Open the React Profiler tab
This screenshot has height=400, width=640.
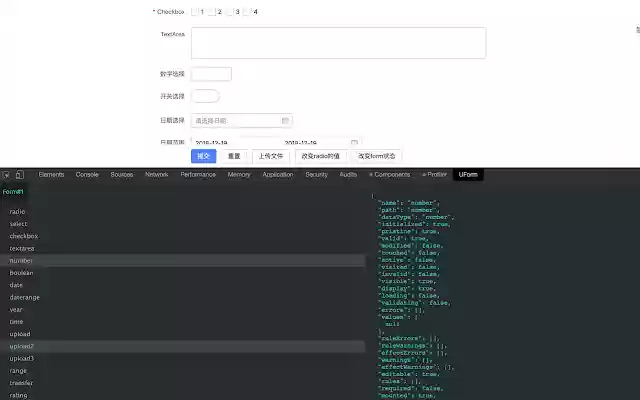pos(434,175)
